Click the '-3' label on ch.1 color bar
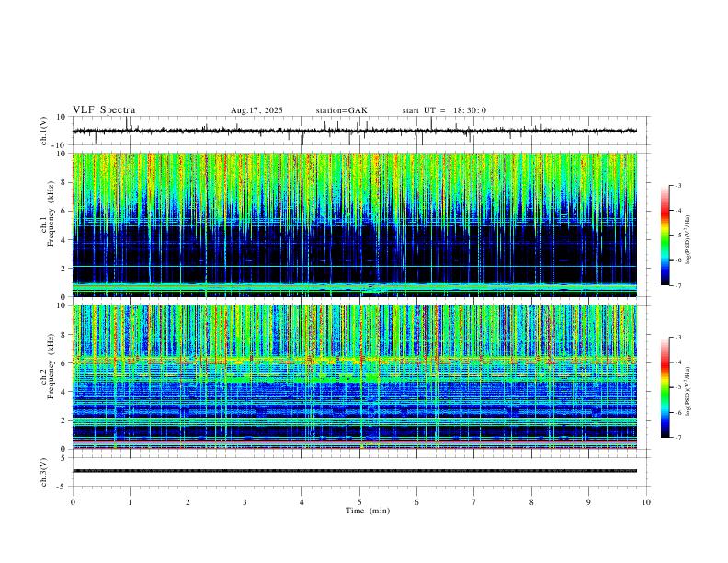Screen dimensions: 728x563 click(677, 185)
